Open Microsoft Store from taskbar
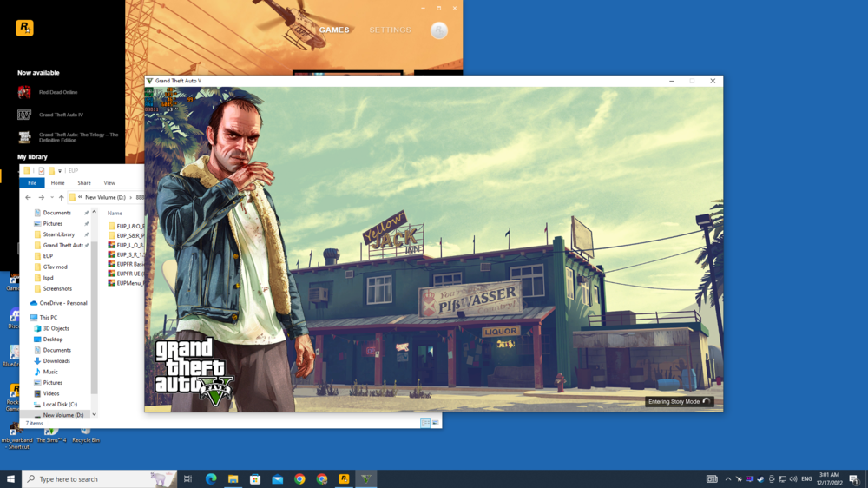Viewport: 868px width, 488px height. 255,479
